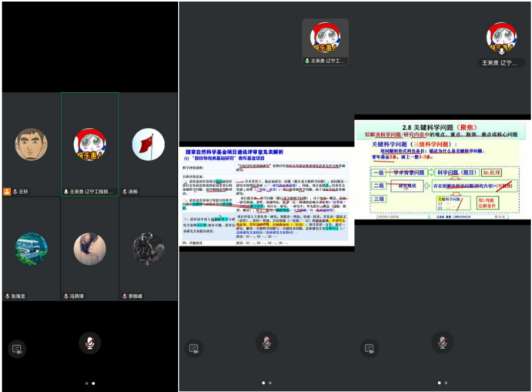The width and height of the screenshot is (532, 392).
Task: Tap the speaker thumbnail at top of middle screen
Action: 325,42
